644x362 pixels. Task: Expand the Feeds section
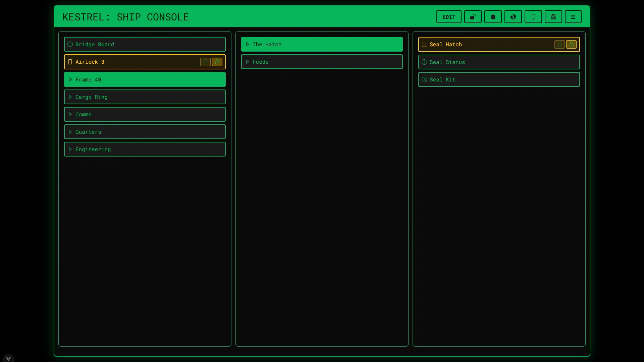click(322, 62)
